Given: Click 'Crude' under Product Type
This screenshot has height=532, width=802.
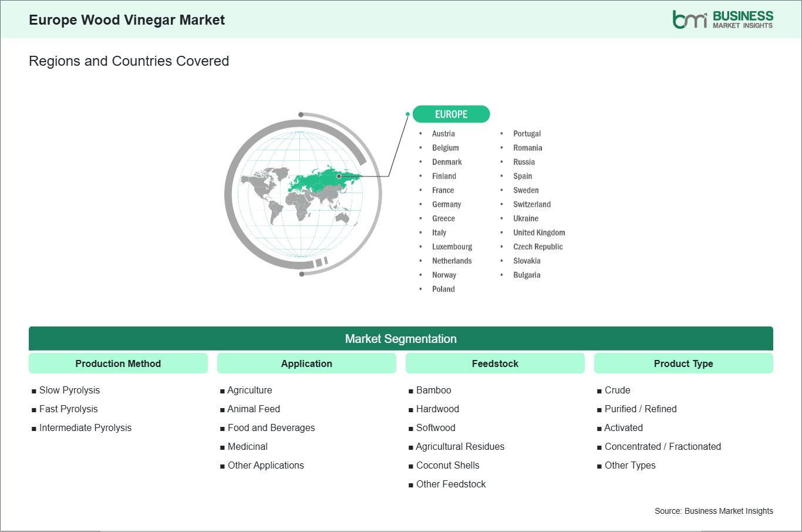Looking at the screenshot, I should click(617, 390).
